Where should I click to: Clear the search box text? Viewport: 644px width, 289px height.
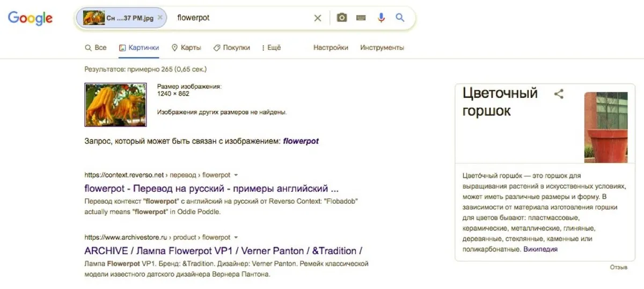click(318, 18)
